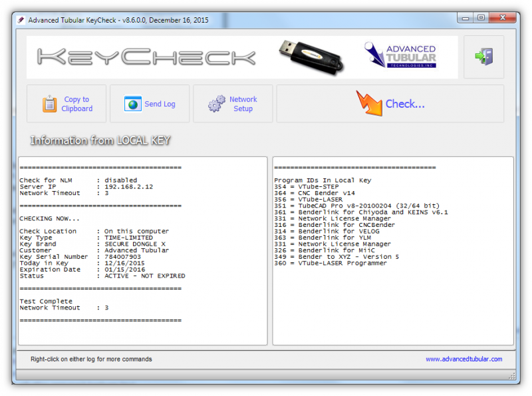The width and height of the screenshot is (532, 396).
Task: Click the application icon in title bar
Action: tap(21, 20)
